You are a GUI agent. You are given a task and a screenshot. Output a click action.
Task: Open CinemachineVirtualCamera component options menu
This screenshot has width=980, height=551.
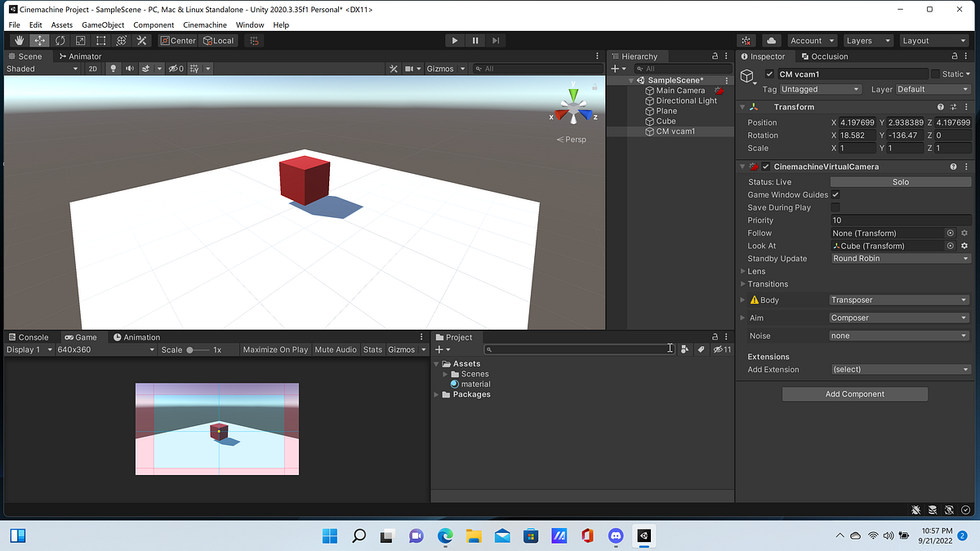coord(968,167)
